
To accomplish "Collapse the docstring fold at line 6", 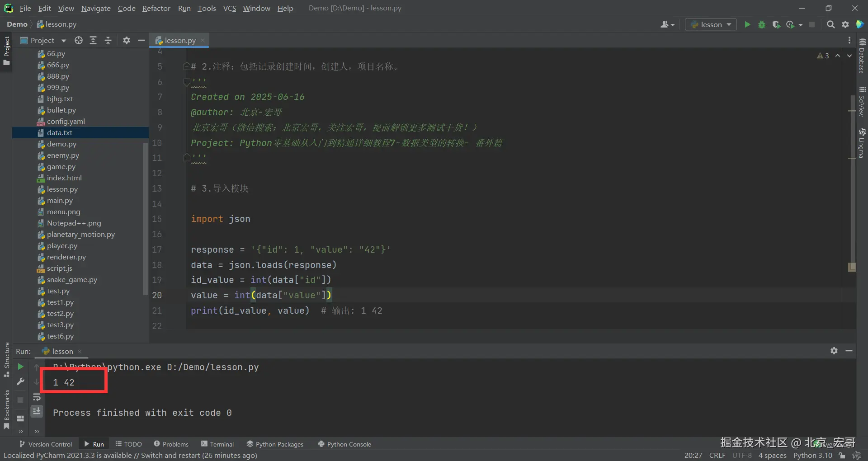I will coord(187,82).
